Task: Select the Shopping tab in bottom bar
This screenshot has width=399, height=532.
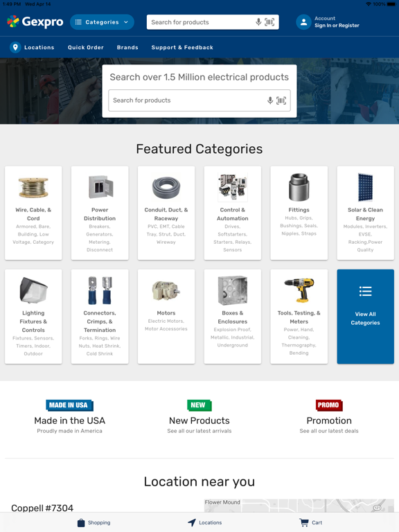Action: point(94,522)
